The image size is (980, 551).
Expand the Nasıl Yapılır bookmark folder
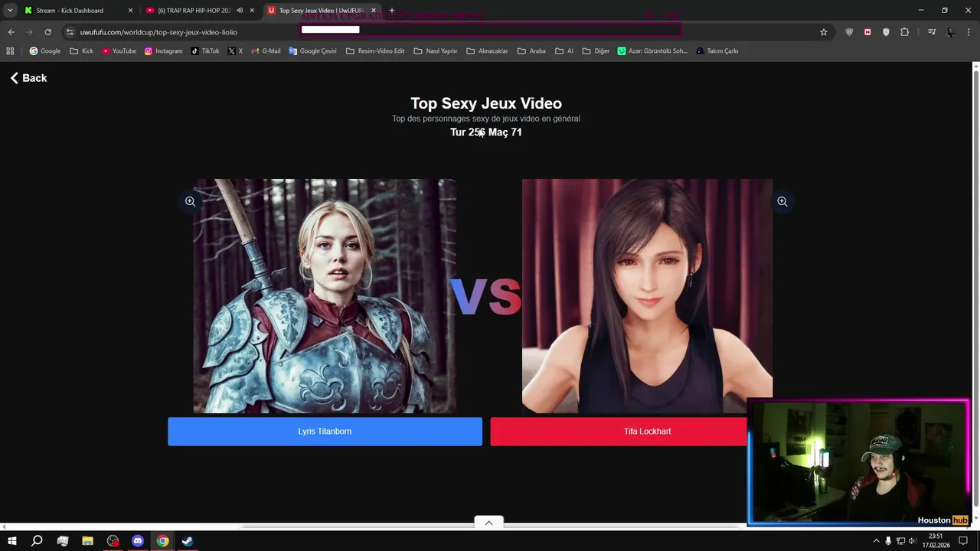(435, 51)
